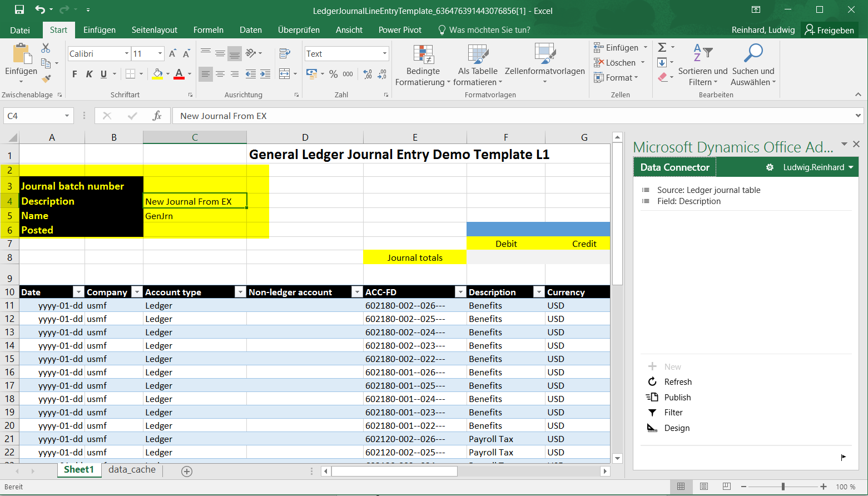
Task: Toggle bold formatting (F)
Action: pyautogui.click(x=75, y=74)
